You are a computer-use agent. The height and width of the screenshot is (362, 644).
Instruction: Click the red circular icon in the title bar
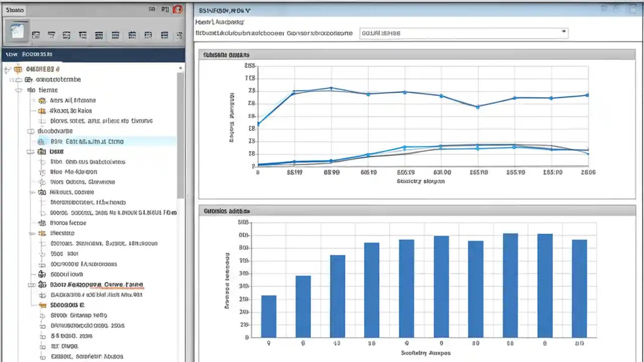point(178,9)
